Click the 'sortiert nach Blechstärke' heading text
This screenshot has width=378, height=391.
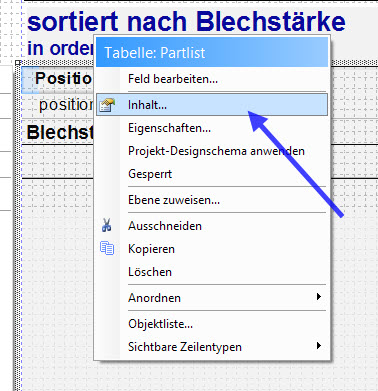[186, 21]
